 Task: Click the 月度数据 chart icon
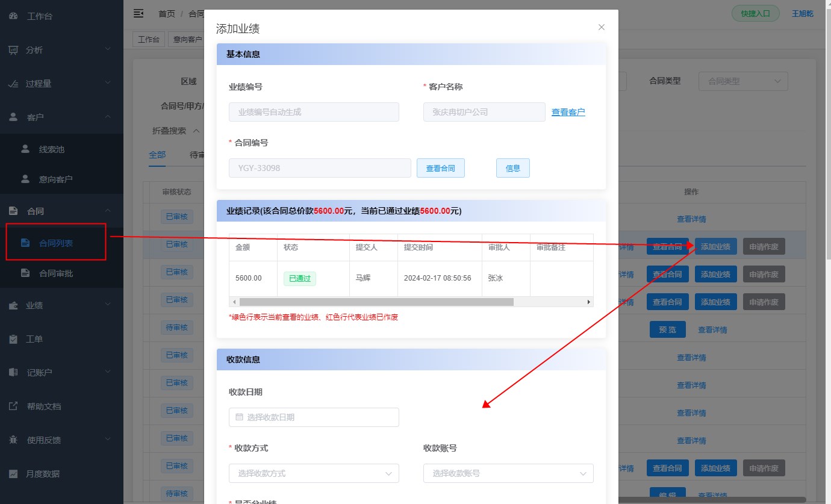(13, 473)
